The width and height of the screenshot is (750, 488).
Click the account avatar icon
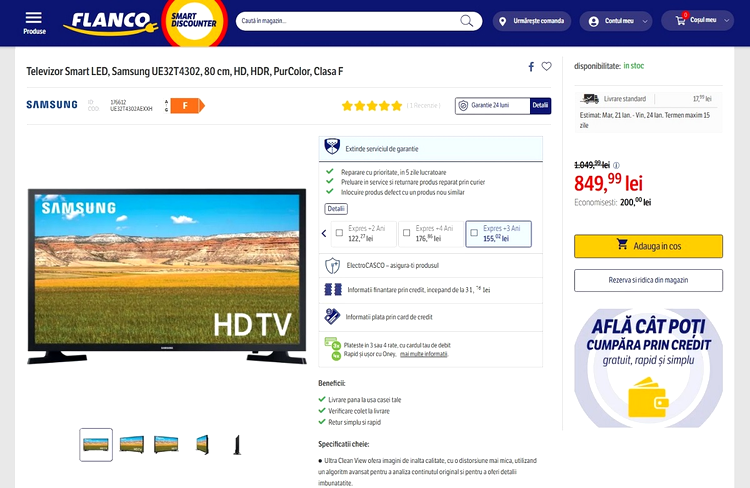point(594,22)
